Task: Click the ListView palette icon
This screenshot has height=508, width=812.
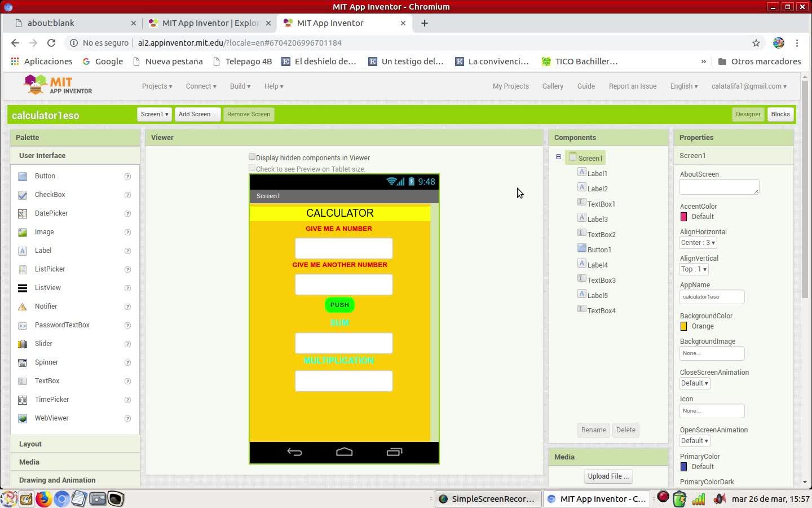Action: [23, 288]
